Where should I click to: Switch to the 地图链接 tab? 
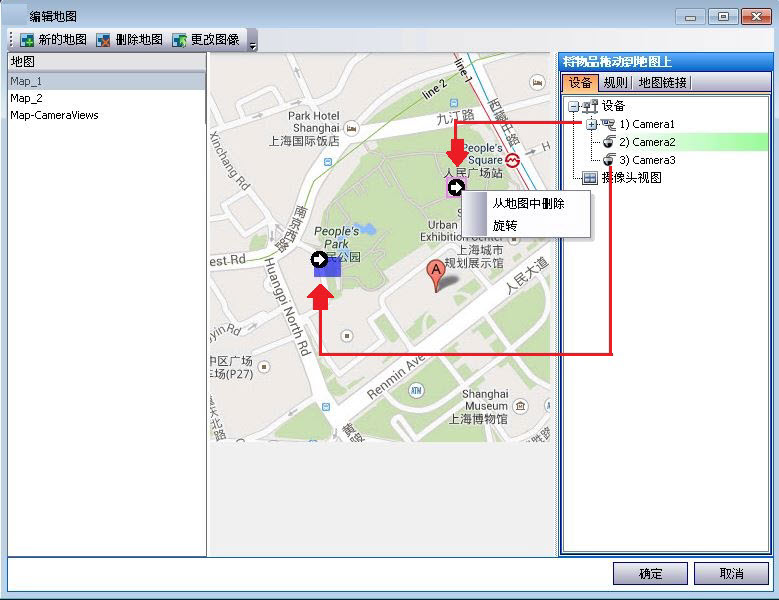click(x=663, y=82)
